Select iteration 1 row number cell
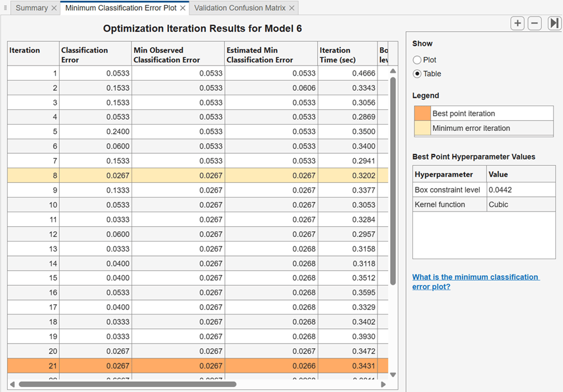 coord(34,73)
